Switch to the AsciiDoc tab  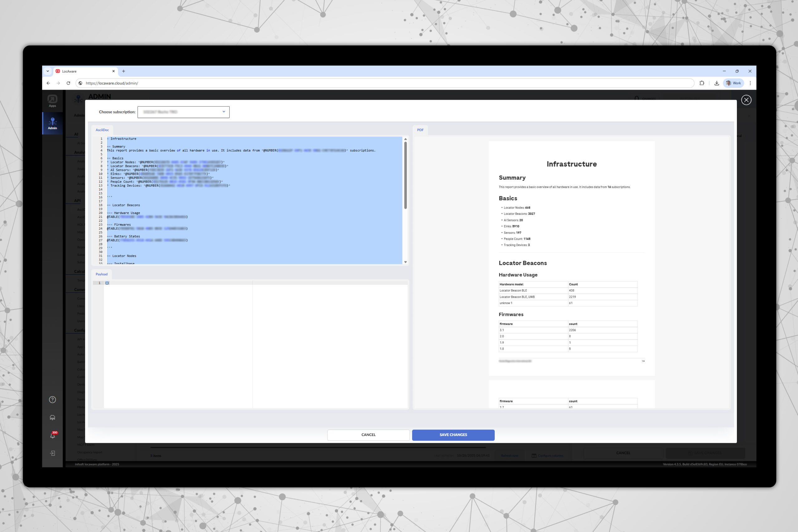[x=102, y=130]
